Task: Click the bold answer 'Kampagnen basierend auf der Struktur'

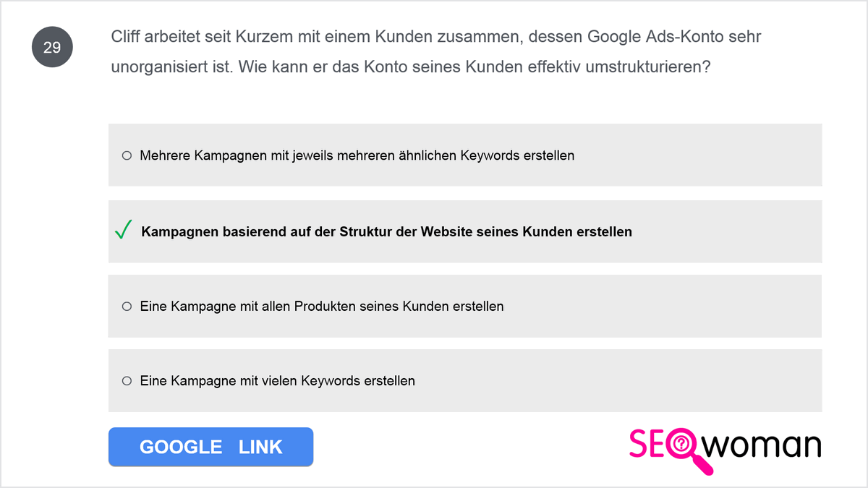Action: (x=386, y=232)
